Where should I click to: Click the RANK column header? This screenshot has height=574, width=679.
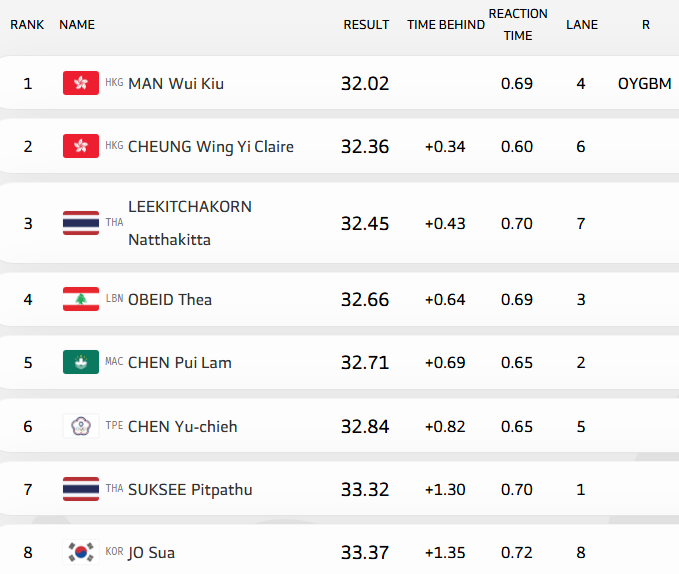[27, 25]
